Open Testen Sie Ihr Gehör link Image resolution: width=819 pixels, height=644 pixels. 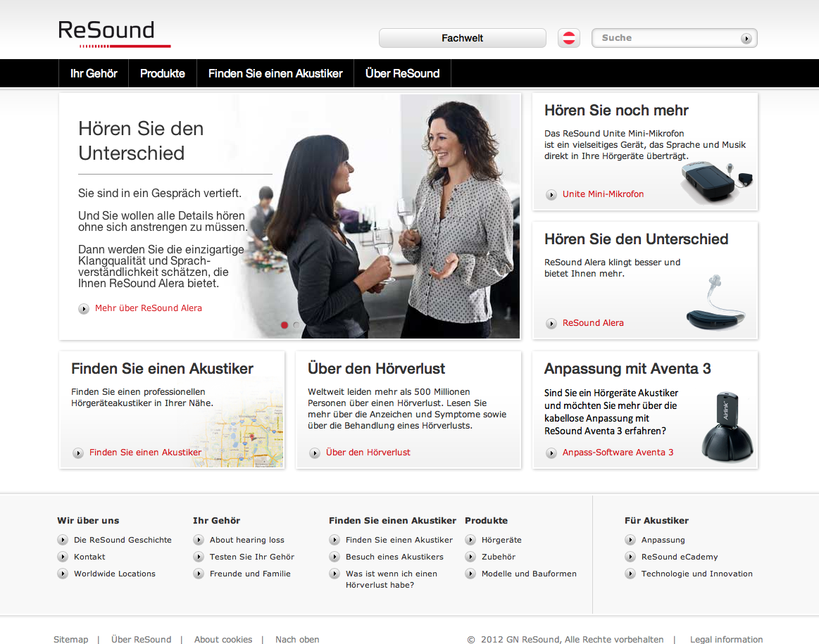(x=252, y=557)
